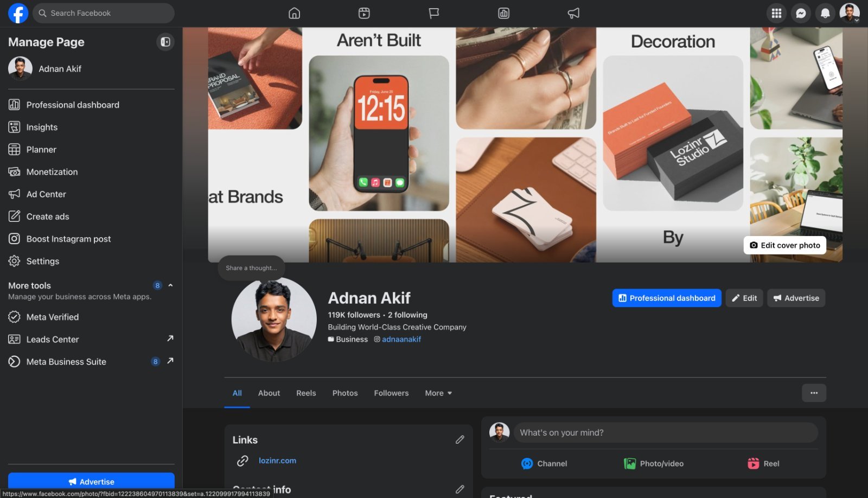
Task: Open the Pages flag icon in top navigation
Action: point(433,13)
